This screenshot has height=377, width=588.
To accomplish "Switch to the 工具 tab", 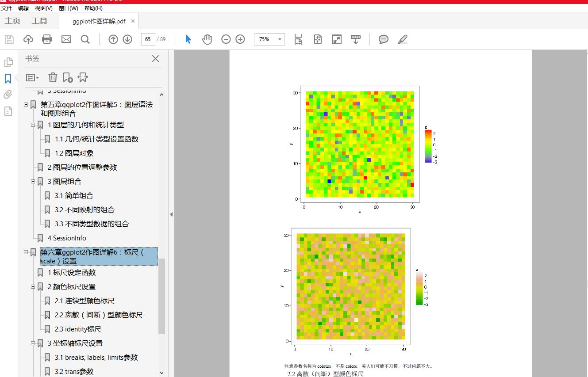I will tap(39, 21).
